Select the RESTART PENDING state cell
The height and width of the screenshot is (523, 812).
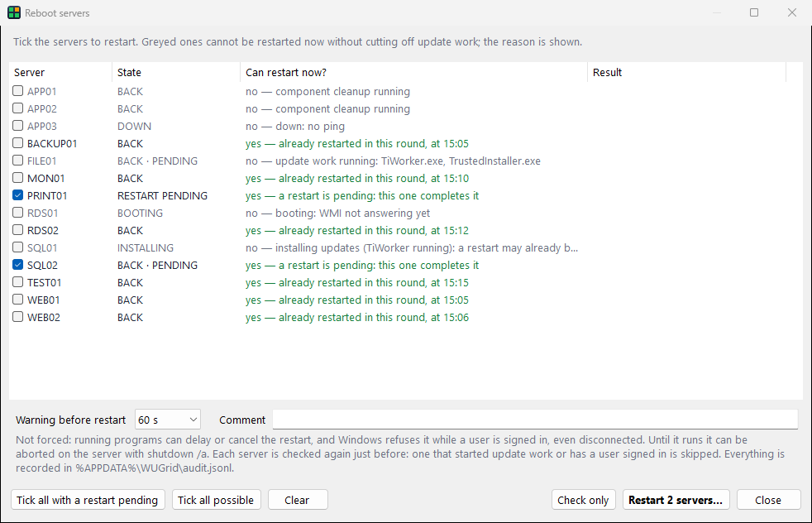point(162,195)
